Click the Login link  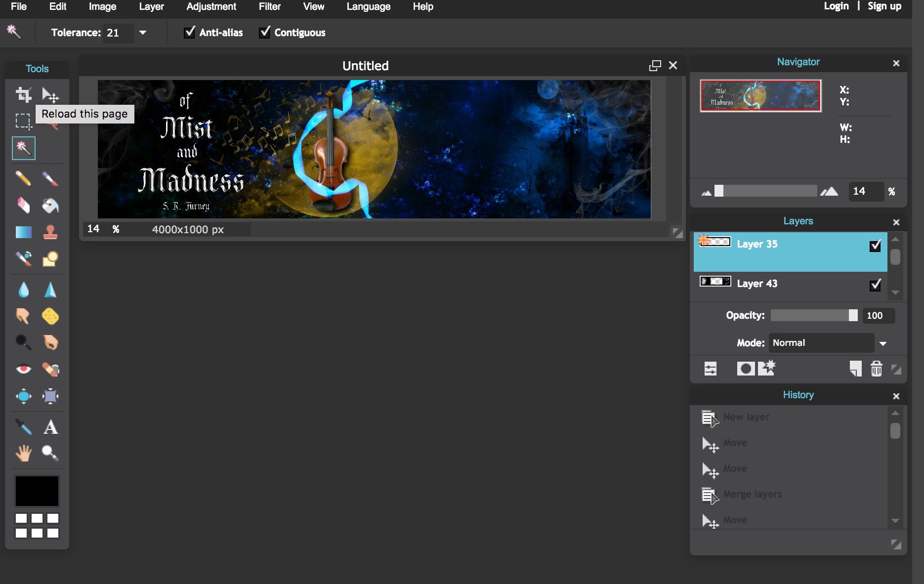836,6
